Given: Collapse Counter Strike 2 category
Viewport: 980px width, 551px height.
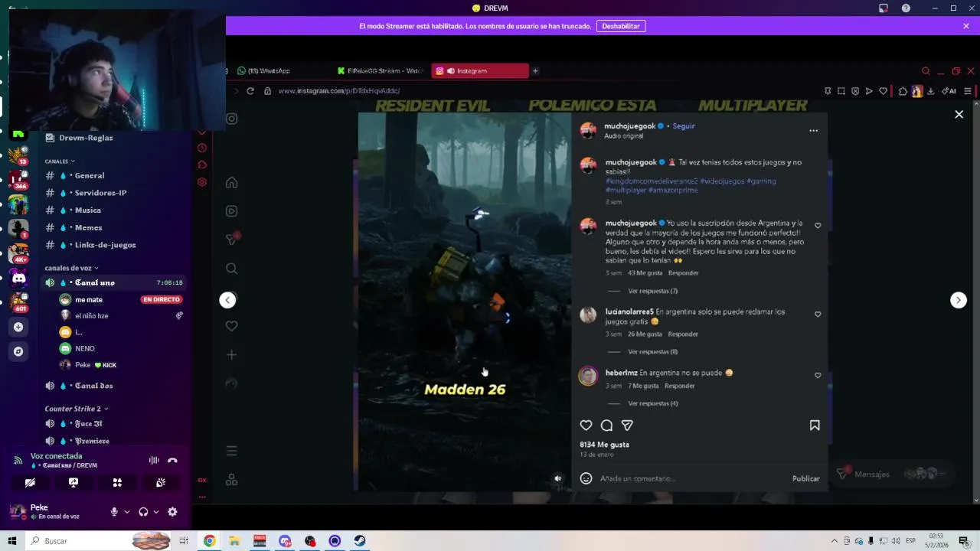Looking at the screenshot, I should (x=77, y=409).
